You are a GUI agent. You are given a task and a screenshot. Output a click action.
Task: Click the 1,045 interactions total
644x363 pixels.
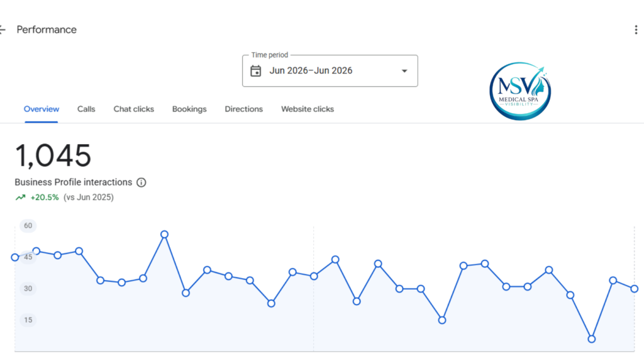click(53, 155)
